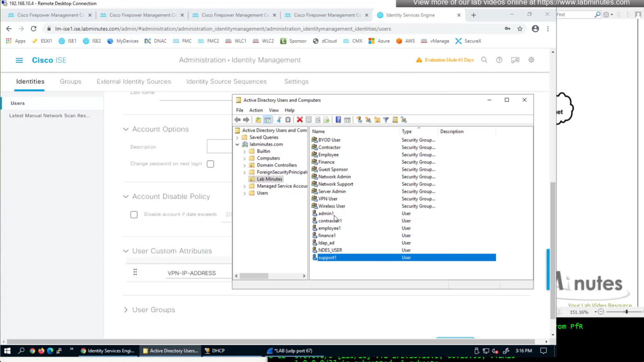Open Latest Manual Network Scan Results link
The width and height of the screenshot is (644, 362).
(x=49, y=115)
